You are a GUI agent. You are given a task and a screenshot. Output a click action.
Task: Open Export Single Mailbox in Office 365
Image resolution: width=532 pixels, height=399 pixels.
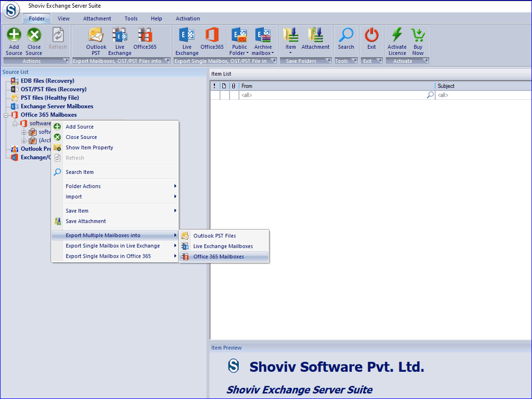tap(115, 256)
